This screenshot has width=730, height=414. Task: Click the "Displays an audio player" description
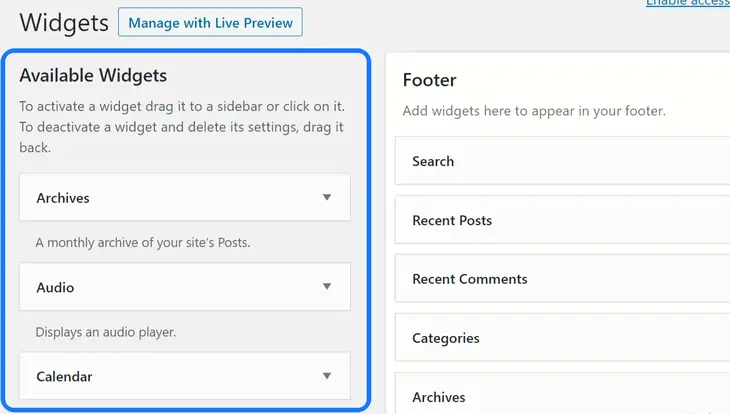[x=106, y=332]
